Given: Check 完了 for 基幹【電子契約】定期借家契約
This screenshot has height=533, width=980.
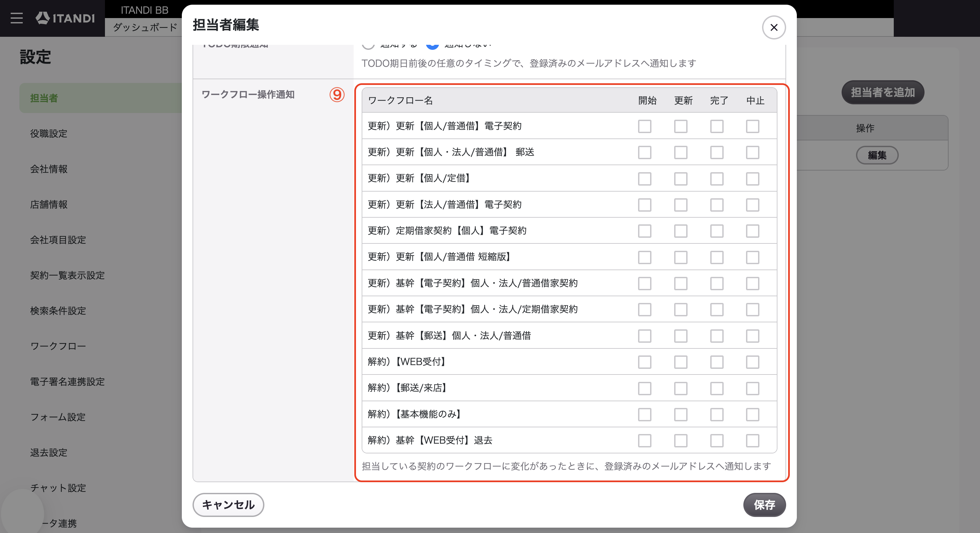Looking at the screenshot, I should pos(717,310).
